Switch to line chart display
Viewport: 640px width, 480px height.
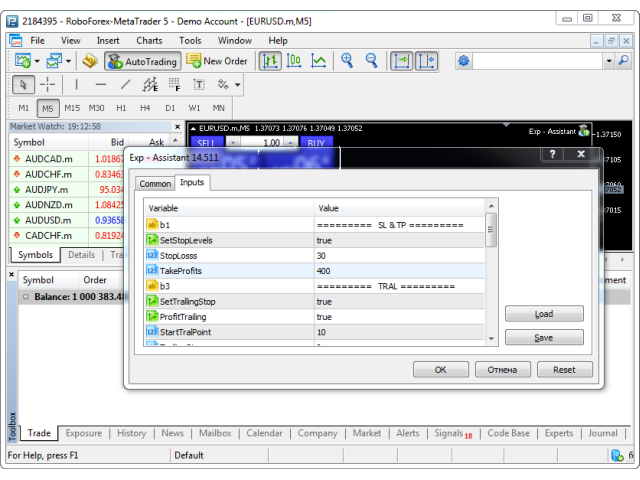pyautogui.click(x=318, y=61)
